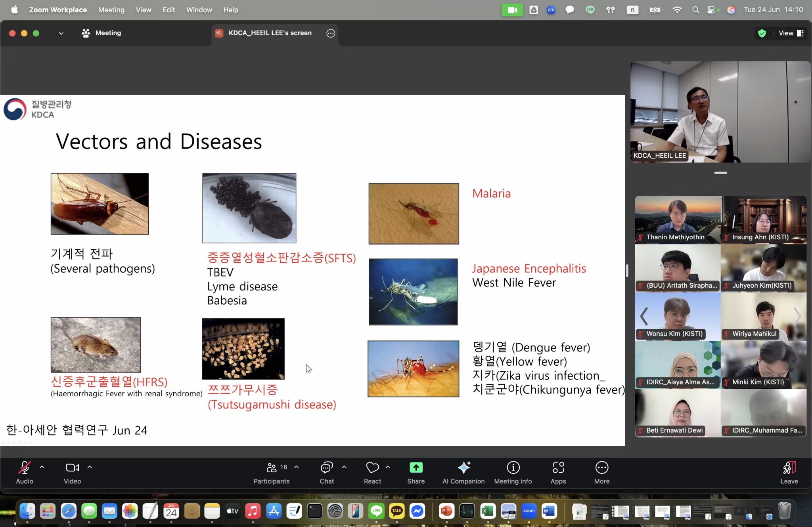Click the green Zoom camera status icon
The image size is (812, 527).
tap(512, 10)
